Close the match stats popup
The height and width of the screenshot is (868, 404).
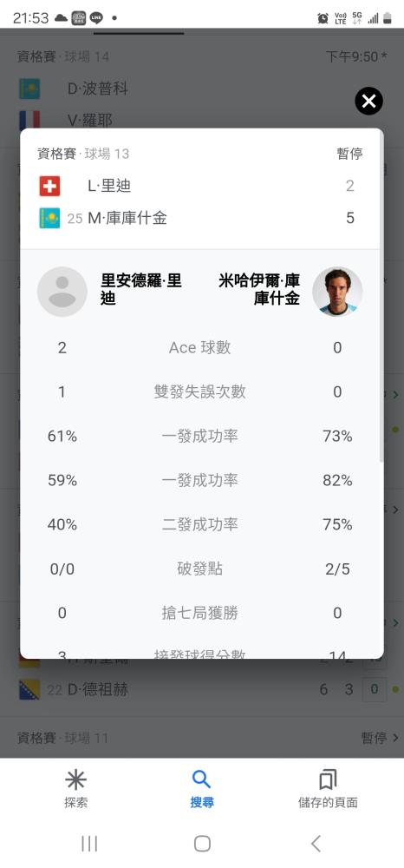coord(368,102)
